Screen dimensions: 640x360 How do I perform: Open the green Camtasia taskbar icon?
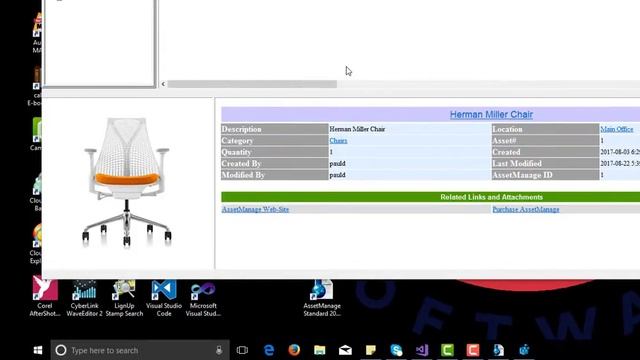447,350
